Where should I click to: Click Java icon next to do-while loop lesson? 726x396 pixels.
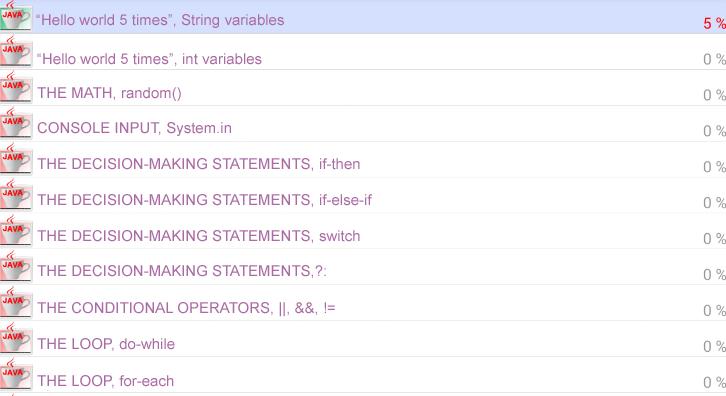(16, 339)
